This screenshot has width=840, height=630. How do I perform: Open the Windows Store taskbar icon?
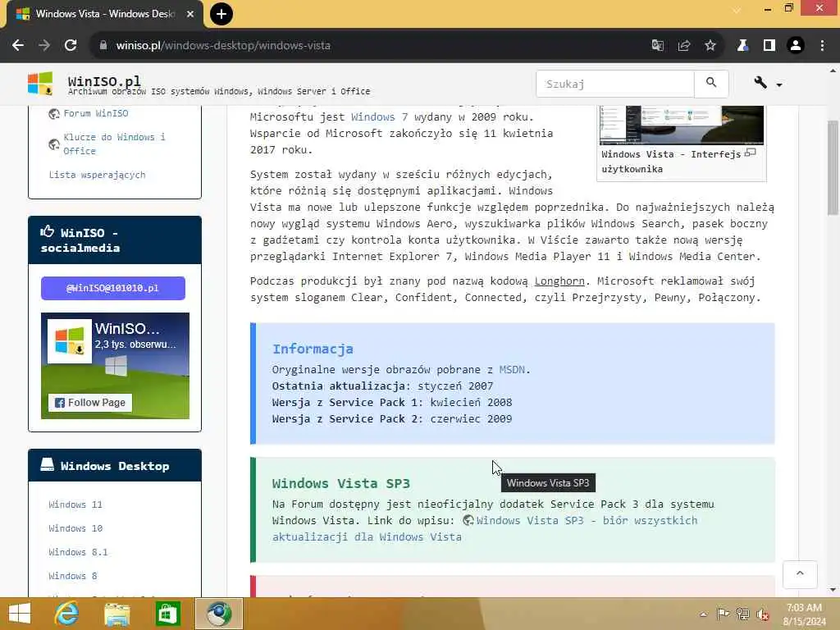tap(167, 614)
